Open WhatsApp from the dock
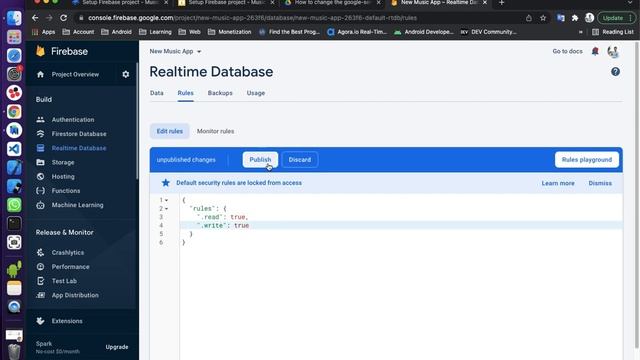Image resolution: width=640 pixels, height=360 pixels. (14, 204)
